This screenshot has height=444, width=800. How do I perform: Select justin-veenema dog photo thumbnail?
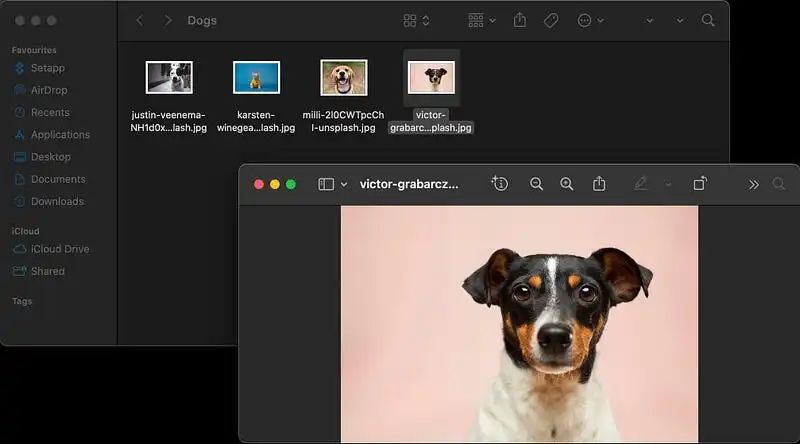(169, 78)
